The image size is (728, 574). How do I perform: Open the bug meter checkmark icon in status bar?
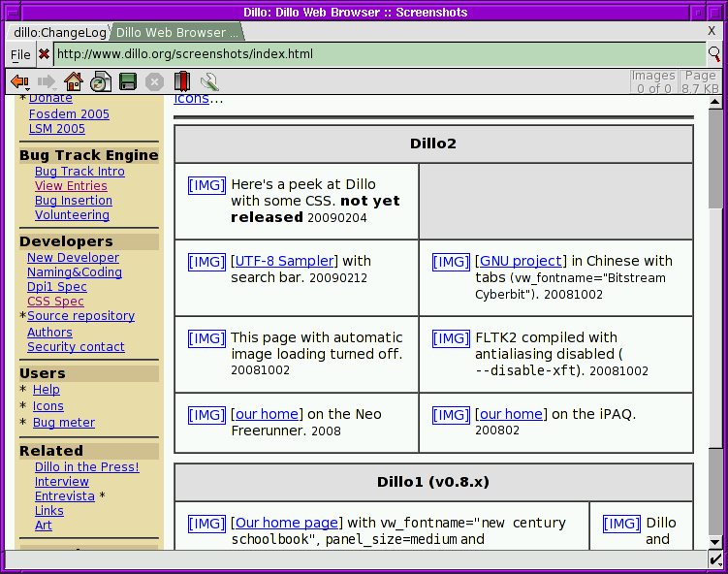(715, 558)
